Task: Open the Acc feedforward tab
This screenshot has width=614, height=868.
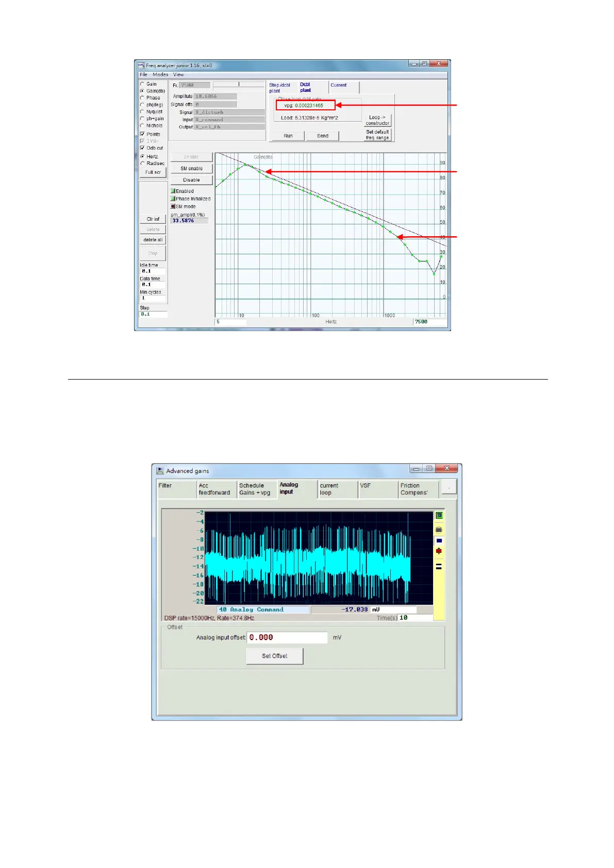Action: 217,489
